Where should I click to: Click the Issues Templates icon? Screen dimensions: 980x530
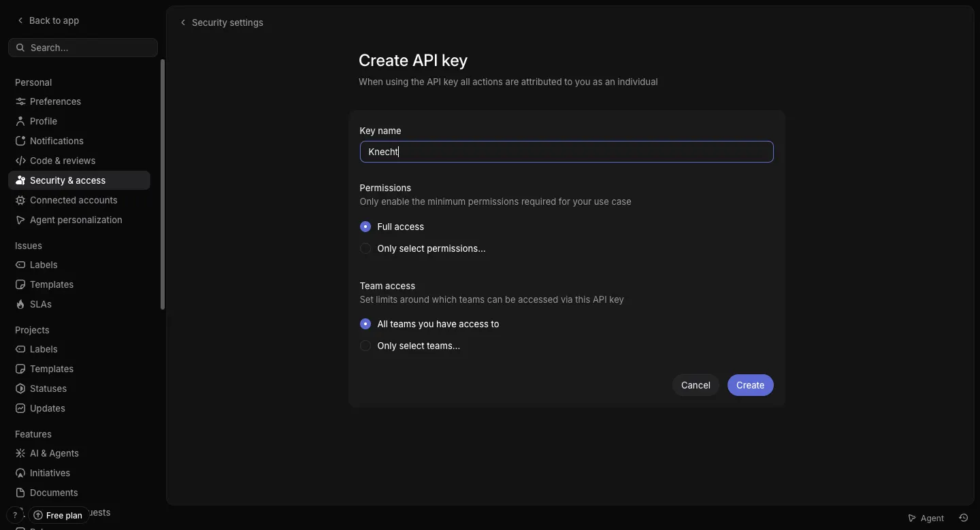coord(20,284)
